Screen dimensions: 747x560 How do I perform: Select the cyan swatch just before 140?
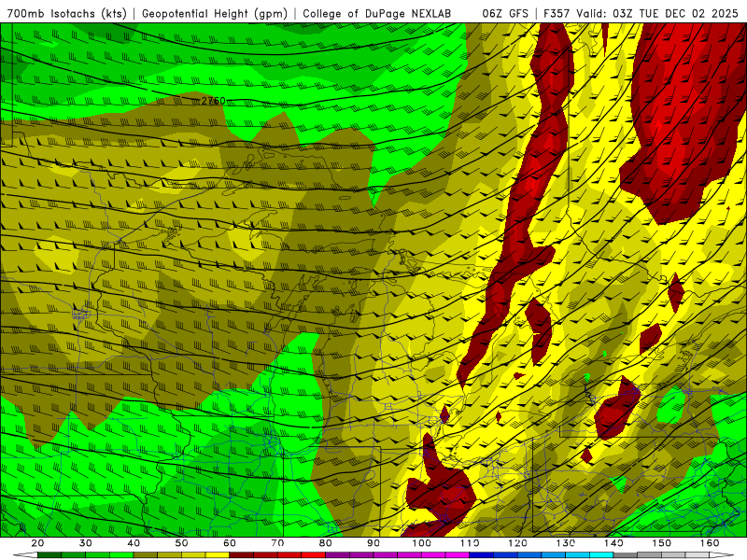[601, 555]
